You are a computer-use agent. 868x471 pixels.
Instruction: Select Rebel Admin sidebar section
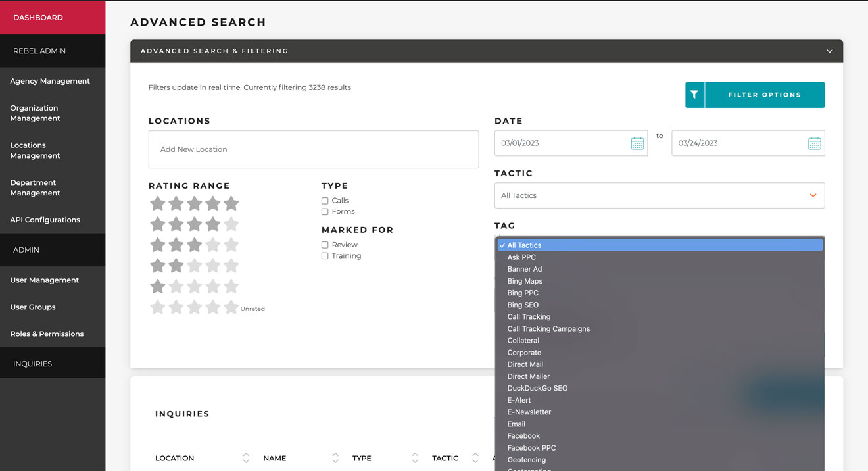click(x=53, y=51)
